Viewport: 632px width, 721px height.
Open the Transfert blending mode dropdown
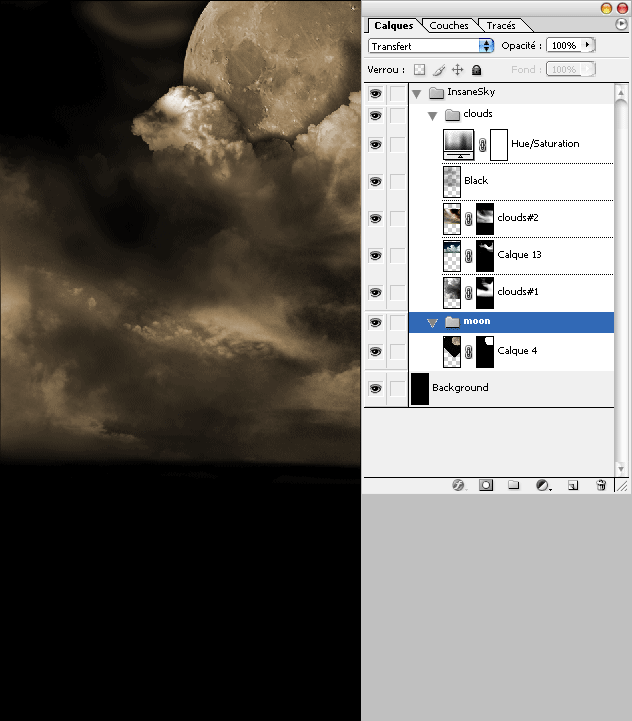tap(431, 46)
